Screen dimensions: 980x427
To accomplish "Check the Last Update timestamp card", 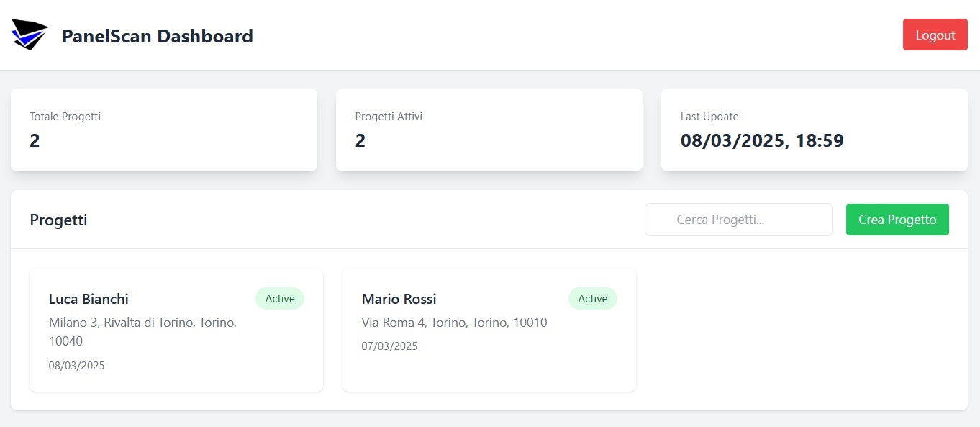I will pos(814,130).
